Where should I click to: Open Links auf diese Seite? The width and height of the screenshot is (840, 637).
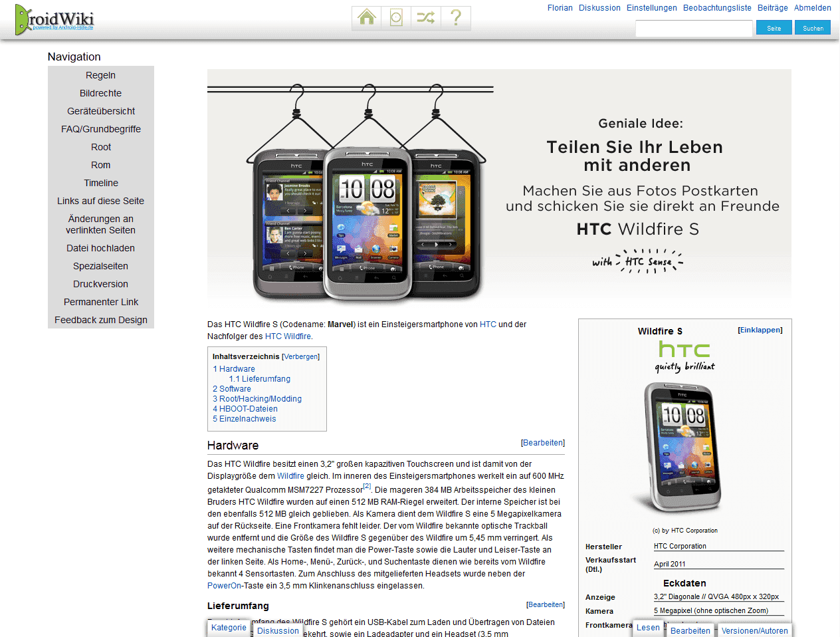(x=100, y=201)
